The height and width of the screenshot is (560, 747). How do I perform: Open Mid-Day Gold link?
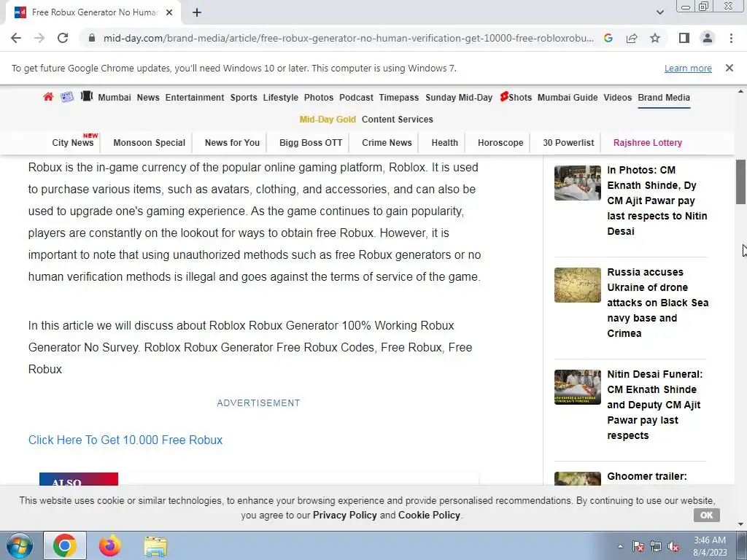tap(328, 120)
